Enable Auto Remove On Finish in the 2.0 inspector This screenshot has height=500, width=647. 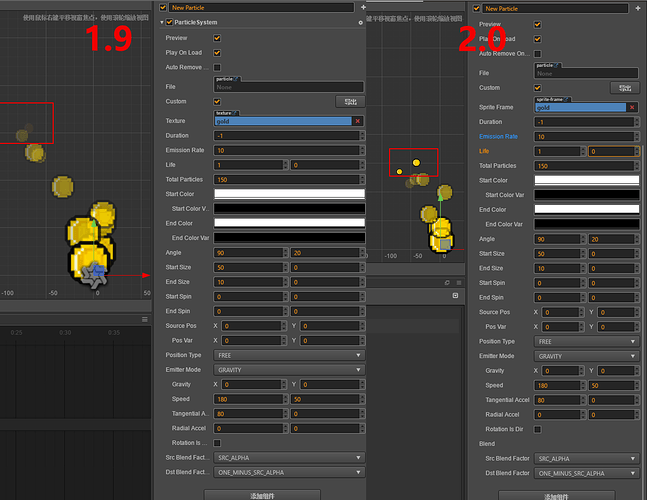[x=538, y=54]
